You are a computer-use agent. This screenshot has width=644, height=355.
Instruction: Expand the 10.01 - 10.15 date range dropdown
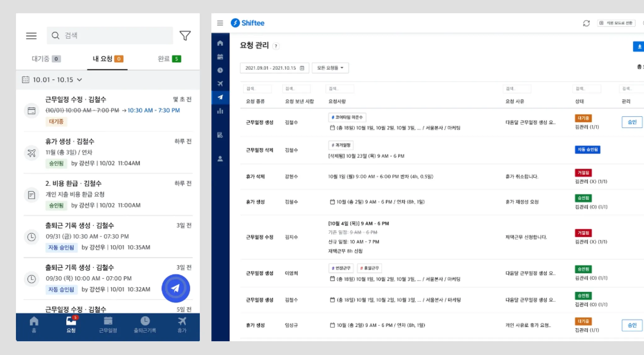tap(52, 80)
